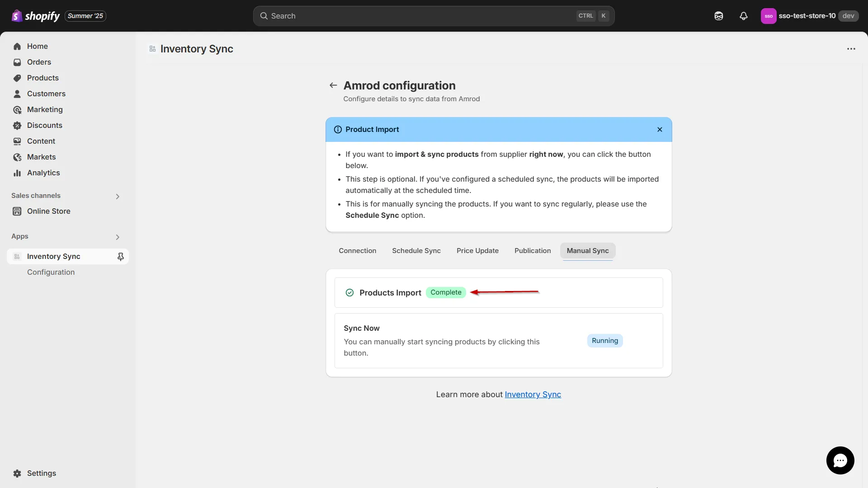
Task: Click the Customers person icon
Action: (17, 94)
